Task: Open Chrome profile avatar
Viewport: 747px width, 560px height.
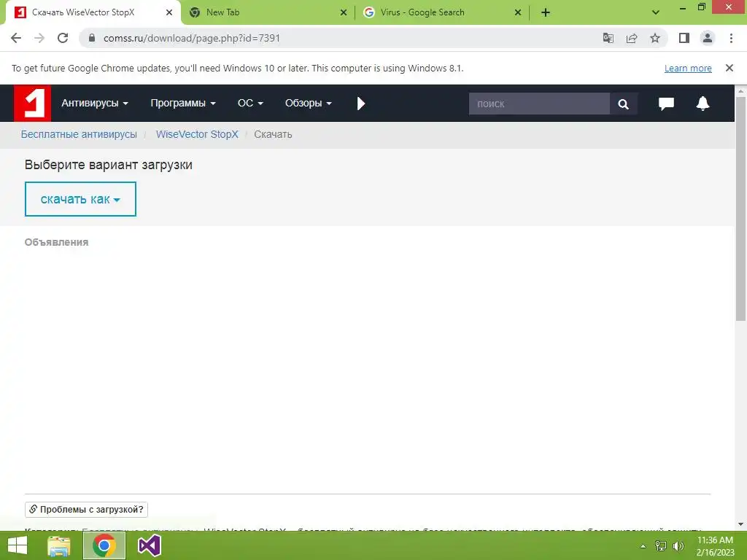Action: point(708,38)
